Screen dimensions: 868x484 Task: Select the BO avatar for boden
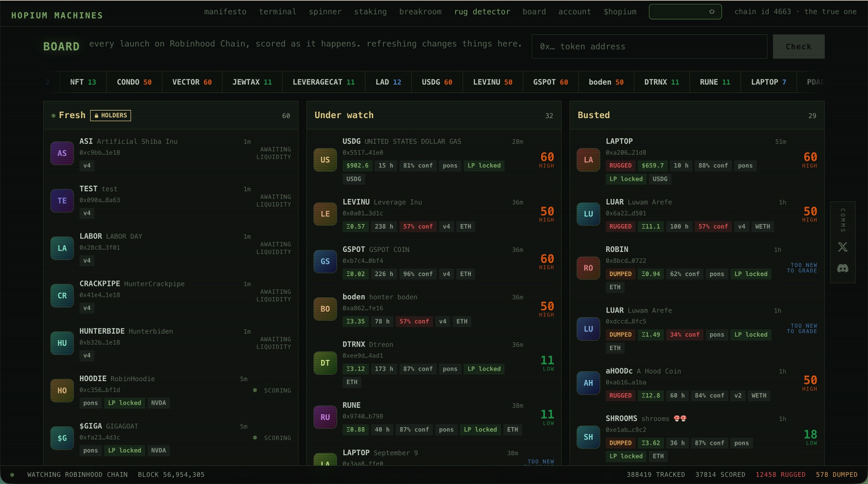(x=325, y=309)
